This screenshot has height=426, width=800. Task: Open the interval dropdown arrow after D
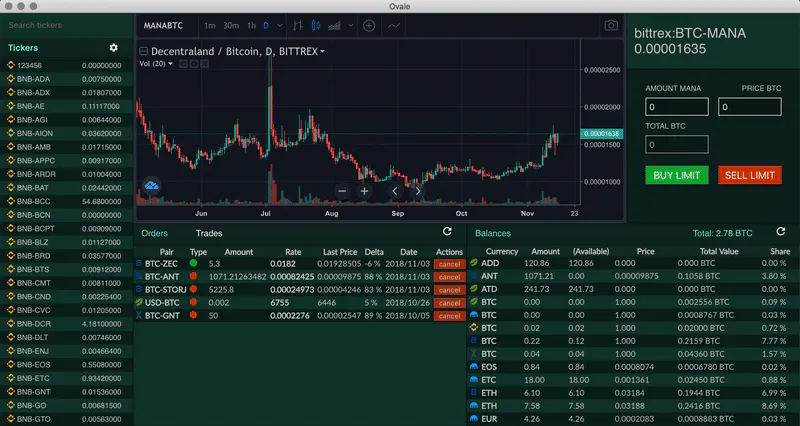(x=280, y=26)
